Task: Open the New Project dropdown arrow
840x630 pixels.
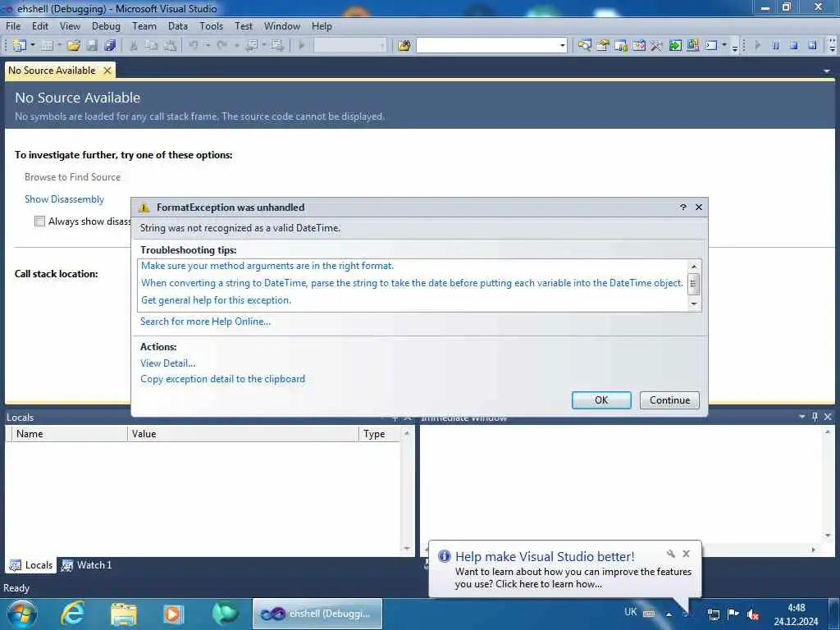Action: 33,46
